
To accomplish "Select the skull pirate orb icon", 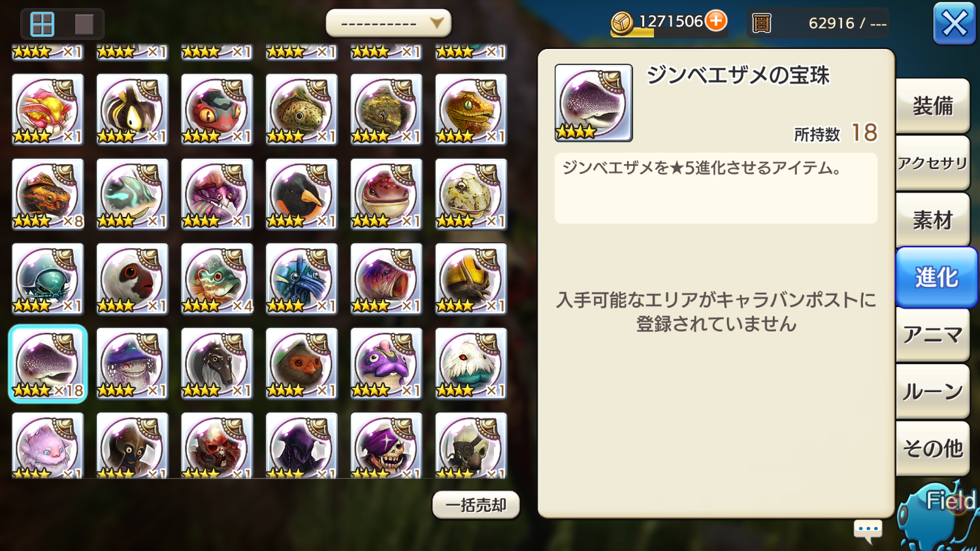I will 386,445.
